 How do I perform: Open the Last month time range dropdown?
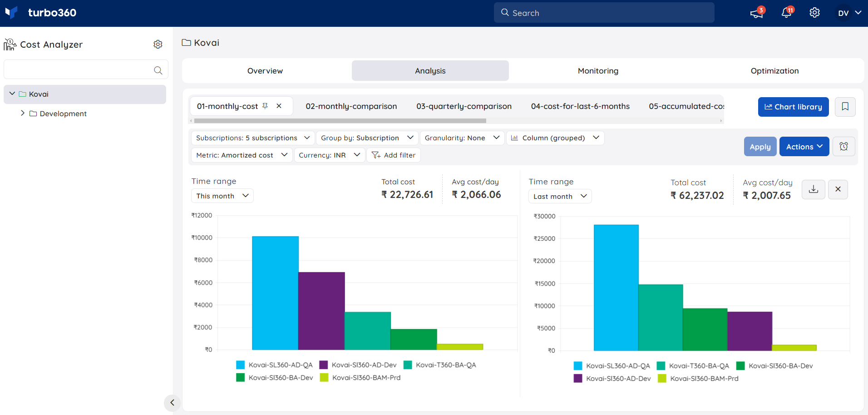click(560, 196)
